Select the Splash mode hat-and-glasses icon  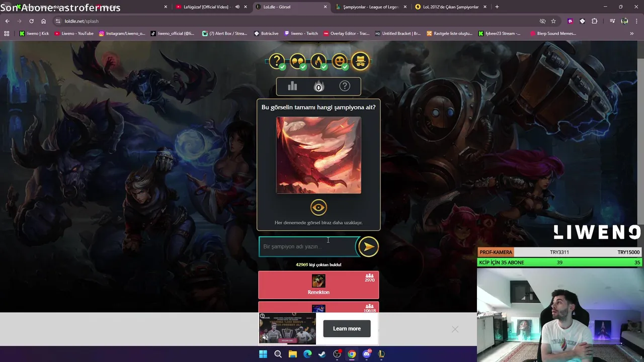click(360, 61)
